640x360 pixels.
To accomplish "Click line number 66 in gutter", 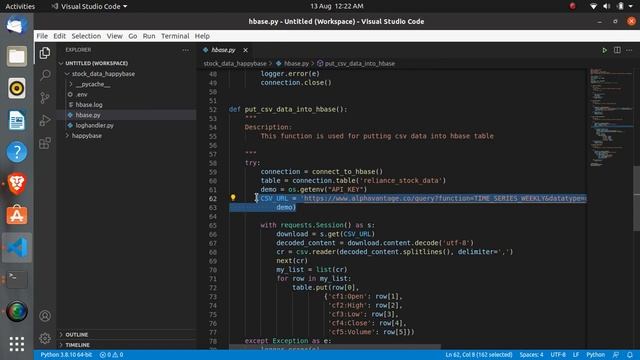I will point(213,234).
